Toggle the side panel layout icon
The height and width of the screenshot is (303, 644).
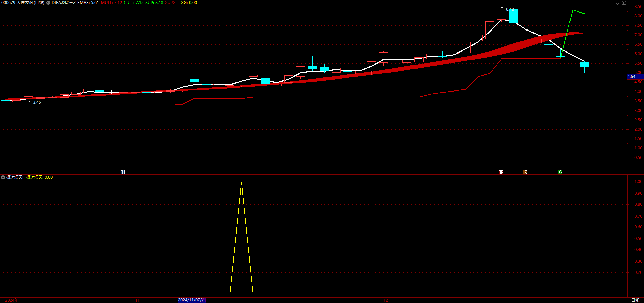click(x=624, y=3)
